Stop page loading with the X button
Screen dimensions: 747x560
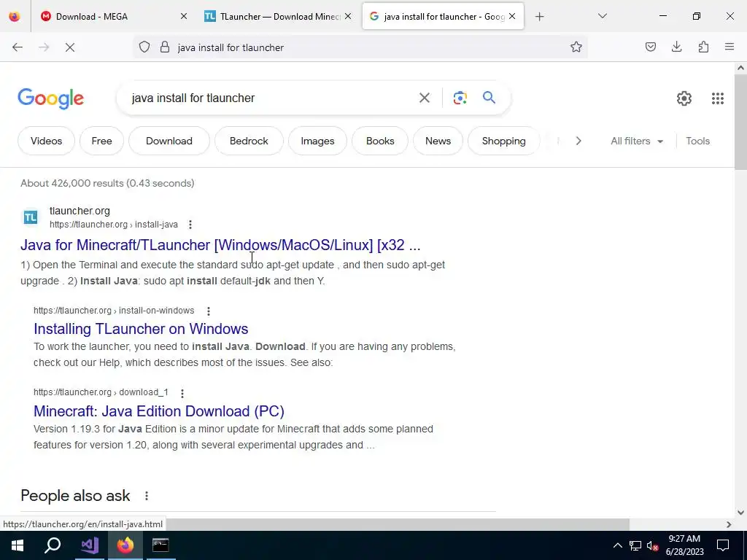pyautogui.click(x=70, y=47)
